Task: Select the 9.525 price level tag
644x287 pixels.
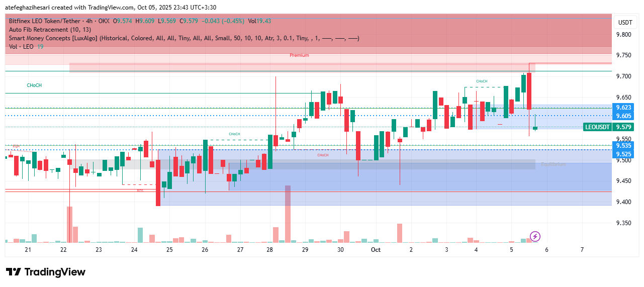Action: (x=624, y=154)
